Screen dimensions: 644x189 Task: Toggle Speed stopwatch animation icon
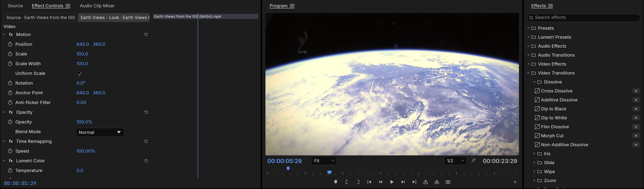(x=10, y=151)
